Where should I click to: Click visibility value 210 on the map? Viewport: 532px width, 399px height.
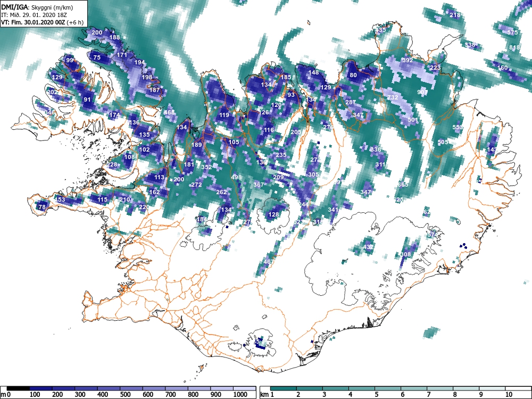(x=124, y=199)
